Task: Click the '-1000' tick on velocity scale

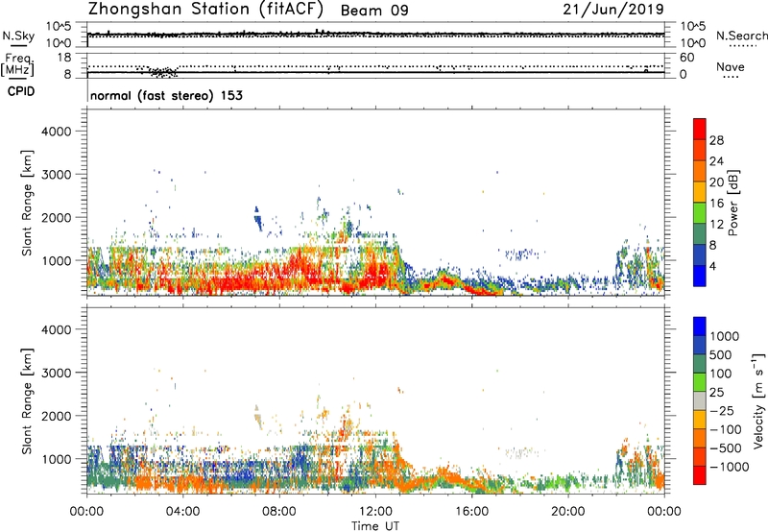Action: pos(729,467)
